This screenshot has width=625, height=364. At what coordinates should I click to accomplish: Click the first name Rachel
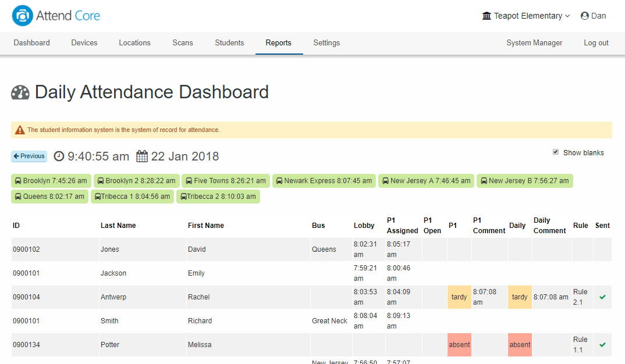pyautogui.click(x=199, y=297)
